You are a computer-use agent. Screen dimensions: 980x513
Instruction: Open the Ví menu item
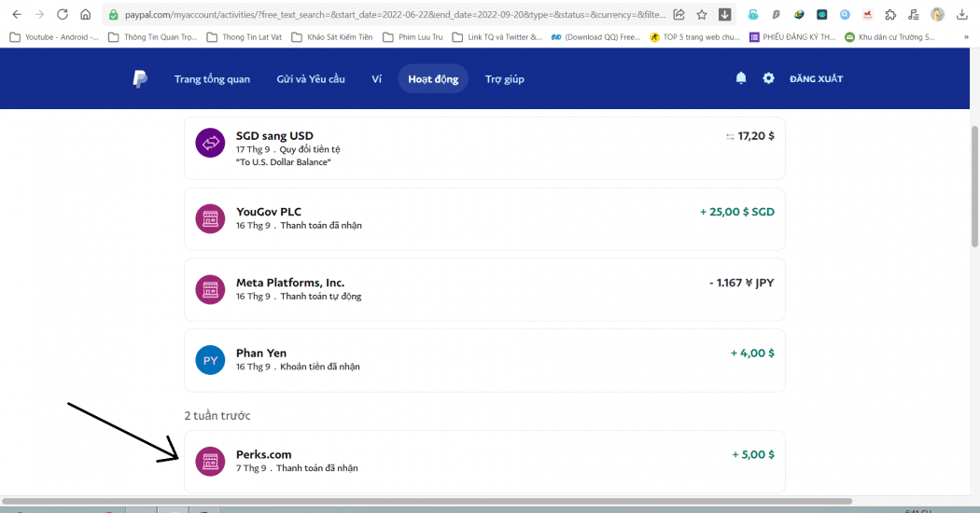[x=376, y=78]
